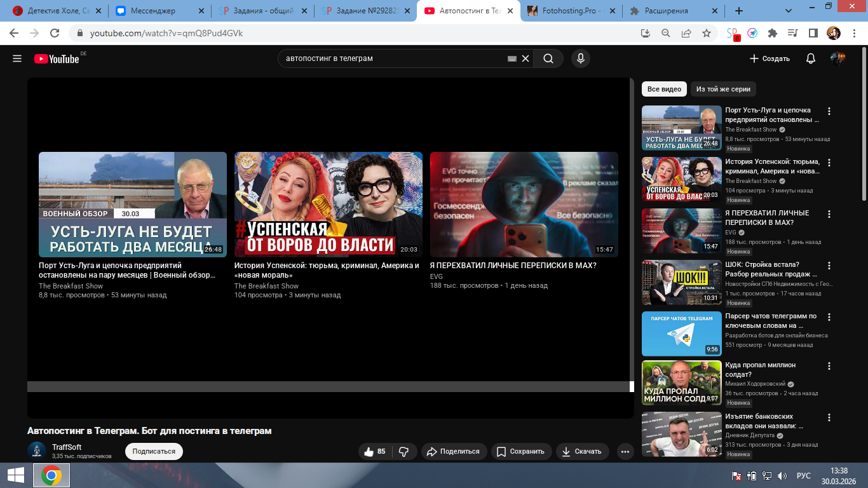Dislike the video with thumbs down
This screenshot has height=488, width=868.
coord(403,451)
